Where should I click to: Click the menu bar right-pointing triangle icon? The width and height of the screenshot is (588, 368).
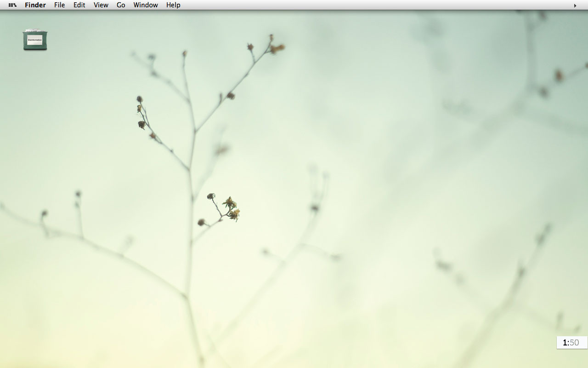575,6
